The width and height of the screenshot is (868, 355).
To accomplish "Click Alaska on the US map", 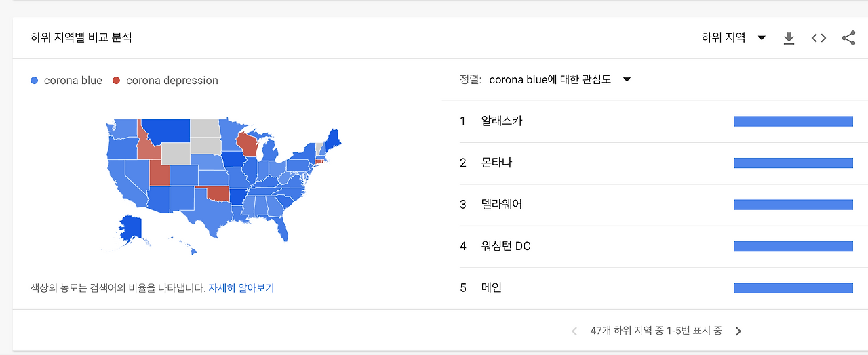I will pos(130,228).
